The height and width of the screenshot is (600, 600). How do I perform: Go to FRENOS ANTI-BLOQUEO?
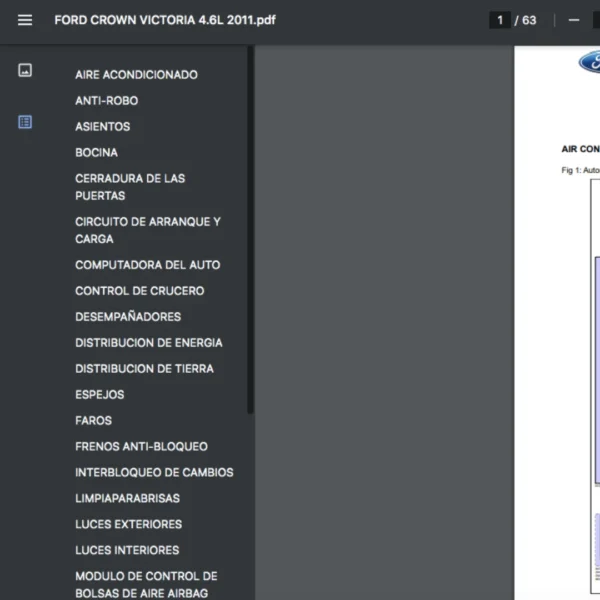[141, 447]
